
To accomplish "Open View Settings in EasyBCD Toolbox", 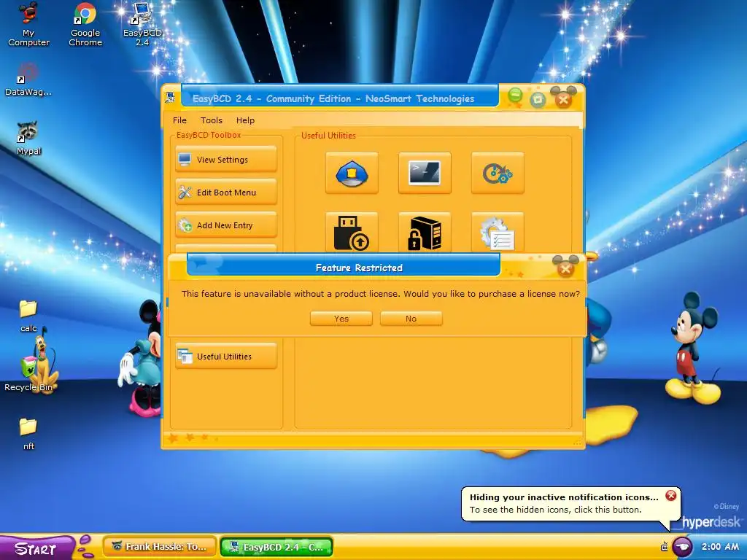I will 226,160.
